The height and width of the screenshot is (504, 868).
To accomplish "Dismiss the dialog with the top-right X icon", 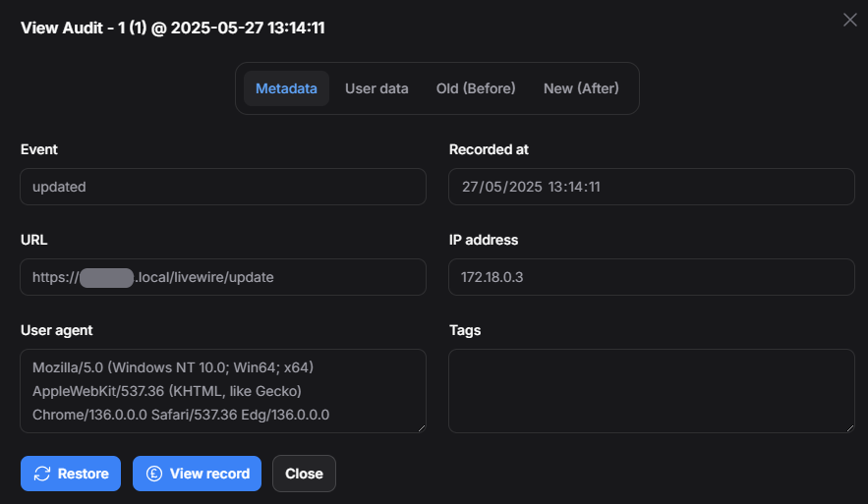I will coord(850,20).
